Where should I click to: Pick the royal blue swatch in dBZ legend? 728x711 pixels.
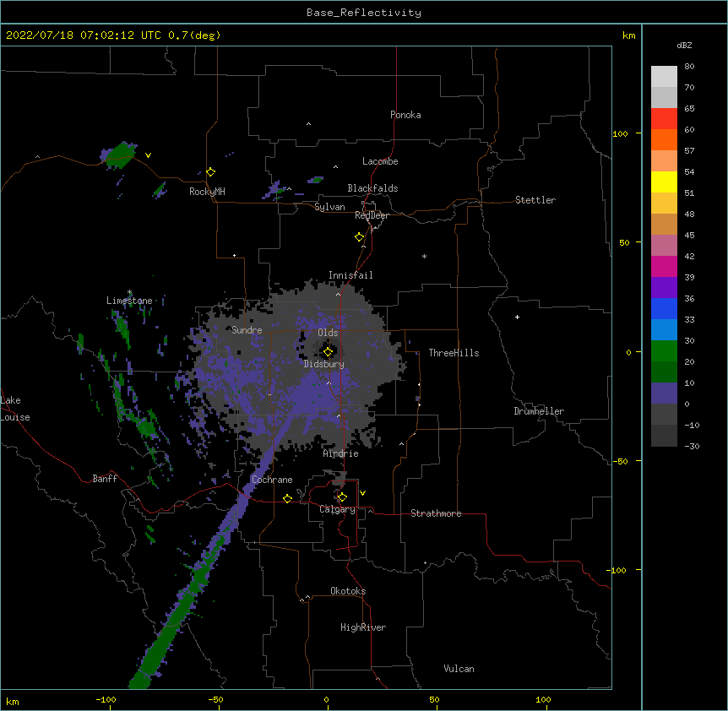click(x=664, y=308)
